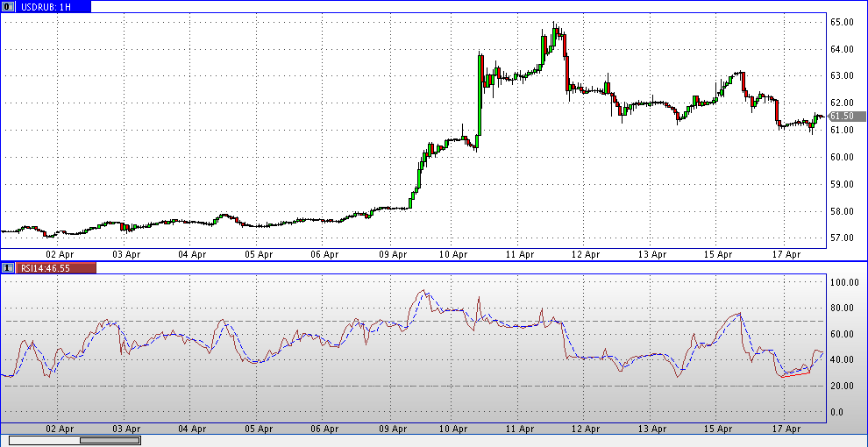Click the 100.00 RSI axis label

click(x=843, y=282)
